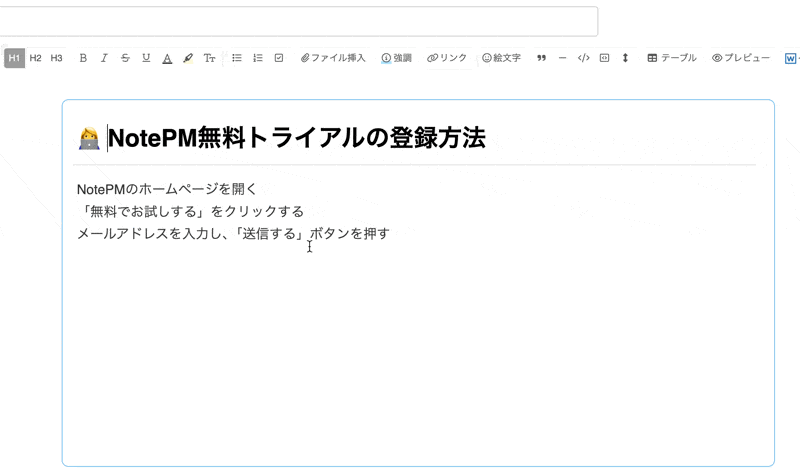The width and height of the screenshot is (800, 469).
Task: Open the text color picker
Action: (x=167, y=58)
